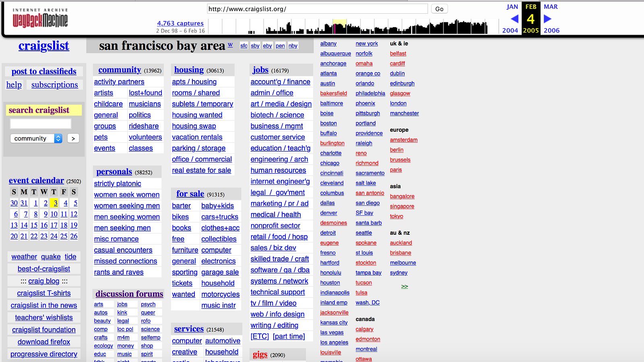Click the Wikipedia 'w' superscript link
Viewport: 644px width, 362px height.
tap(230, 45)
